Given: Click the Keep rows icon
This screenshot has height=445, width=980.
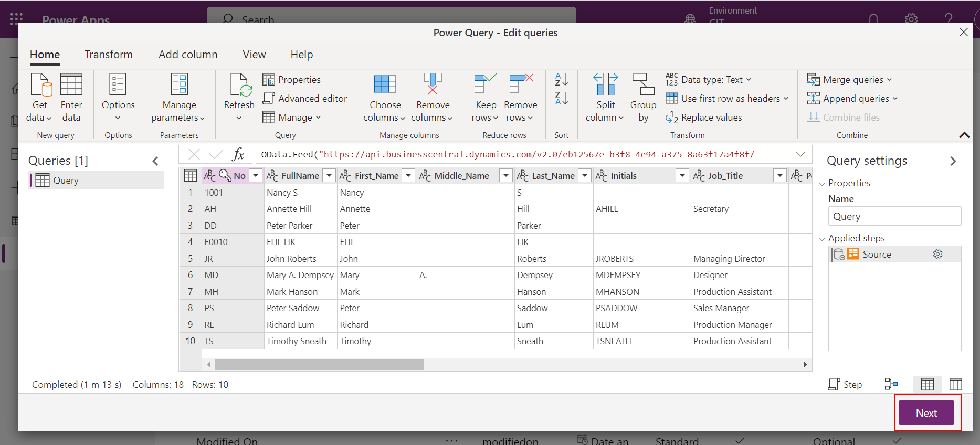Looking at the screenshot, I should click(x=485, y=84).
